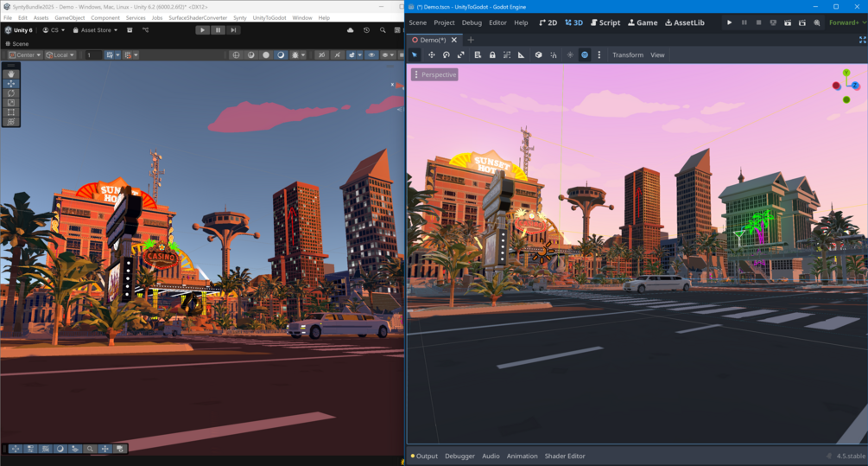The width and height of the screenshot is (868, 466).
Task: Open the Perspective viewport options button
Action: coord(434,74)
